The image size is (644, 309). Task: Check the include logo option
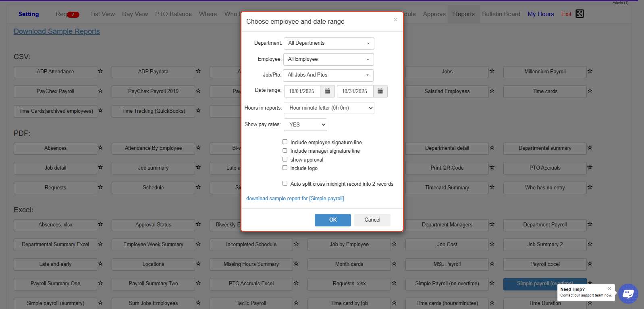285,168
